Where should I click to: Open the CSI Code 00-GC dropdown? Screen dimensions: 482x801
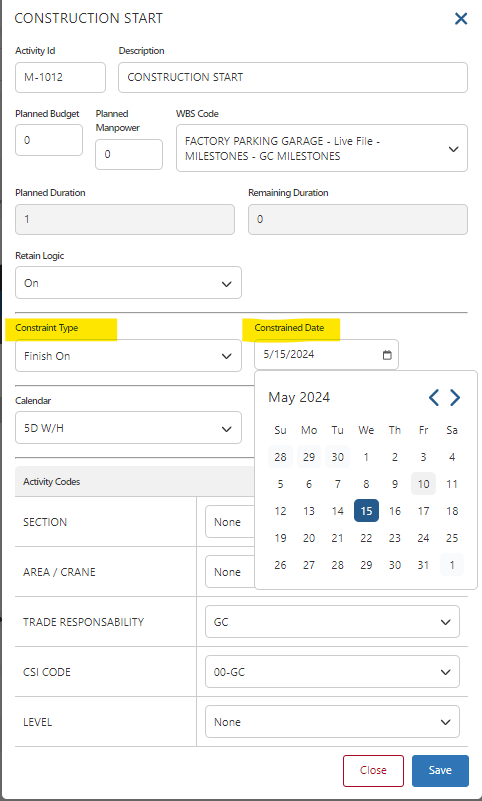tap(332, 672)
